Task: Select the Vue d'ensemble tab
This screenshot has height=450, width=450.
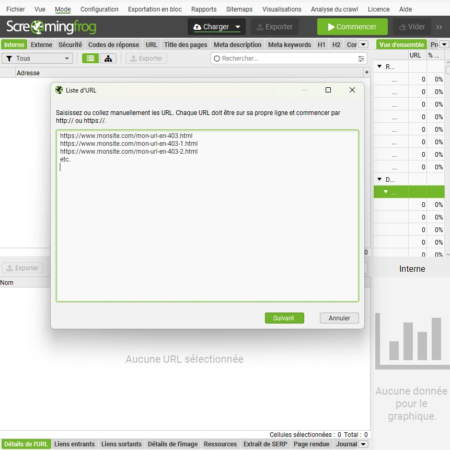Action: tap(401, 45)
